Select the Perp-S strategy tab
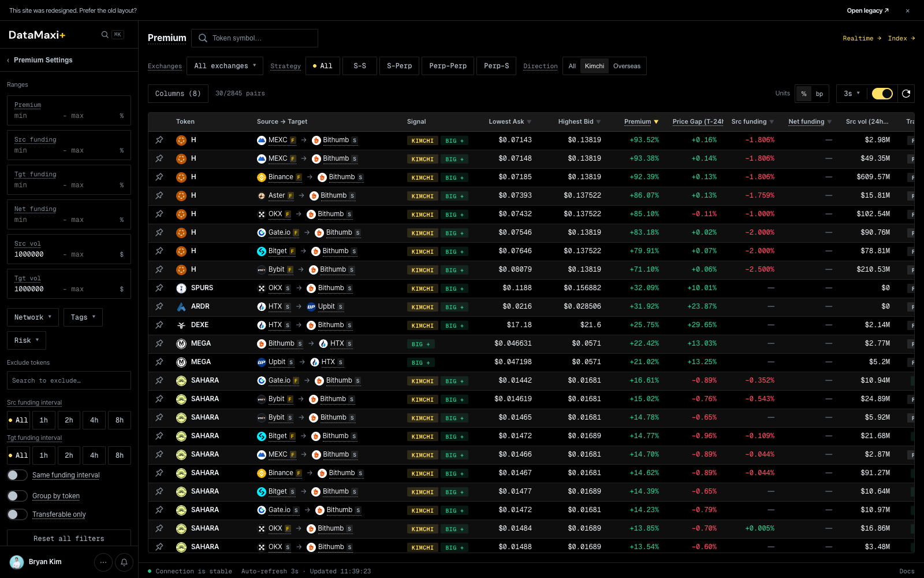 (x=497, y=66)
